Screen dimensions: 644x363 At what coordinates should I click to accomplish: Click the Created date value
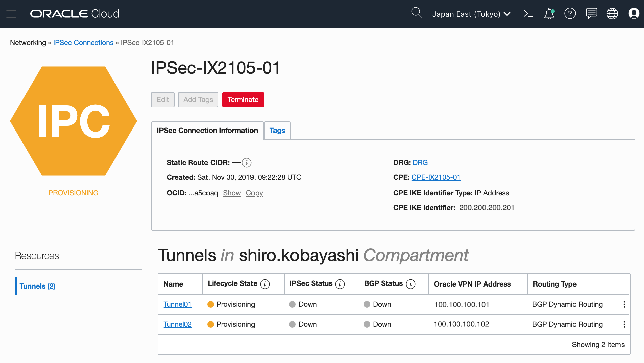coord(249,177)
